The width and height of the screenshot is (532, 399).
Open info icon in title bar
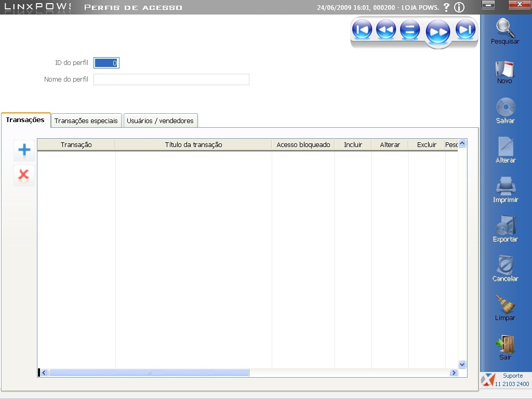[459, 7]
